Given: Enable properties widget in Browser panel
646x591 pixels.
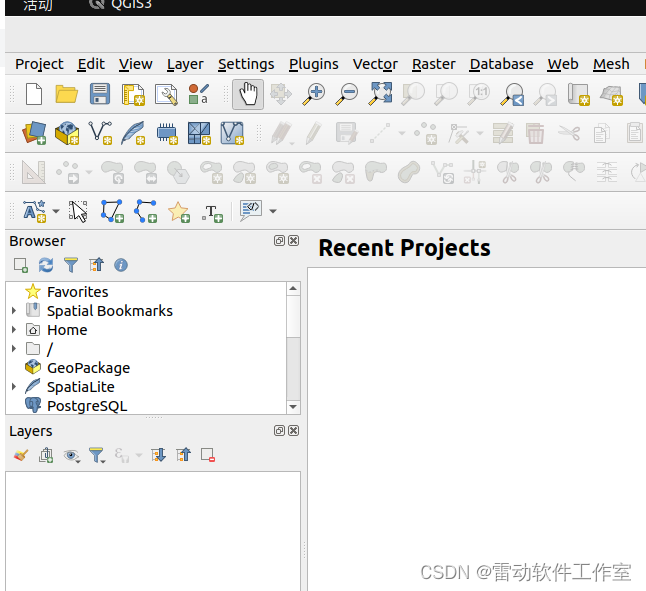Looking at the screenshot, I should coord(121,265).
